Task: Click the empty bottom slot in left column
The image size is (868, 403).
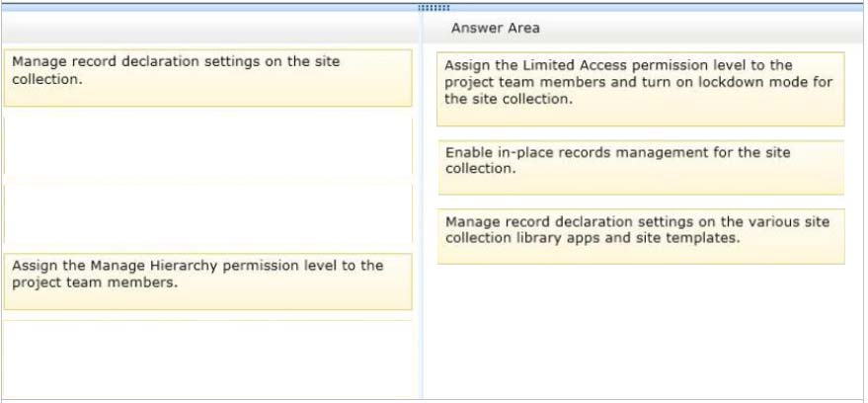Action: click(x=207, y=359)
